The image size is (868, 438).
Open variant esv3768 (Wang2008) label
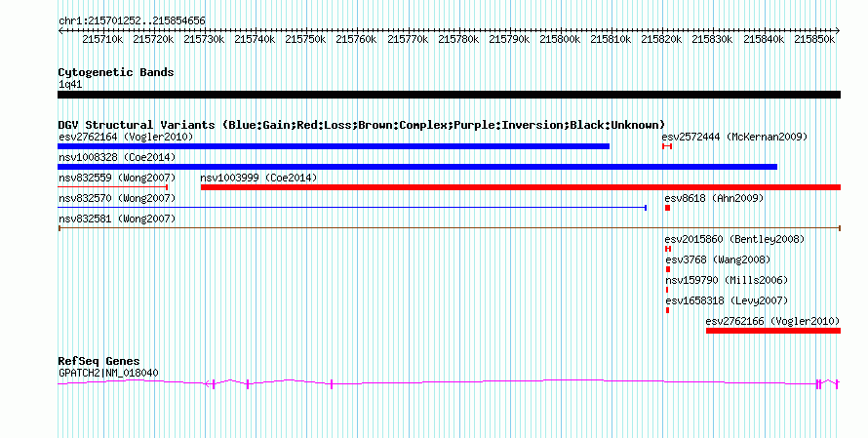[718, 259]
